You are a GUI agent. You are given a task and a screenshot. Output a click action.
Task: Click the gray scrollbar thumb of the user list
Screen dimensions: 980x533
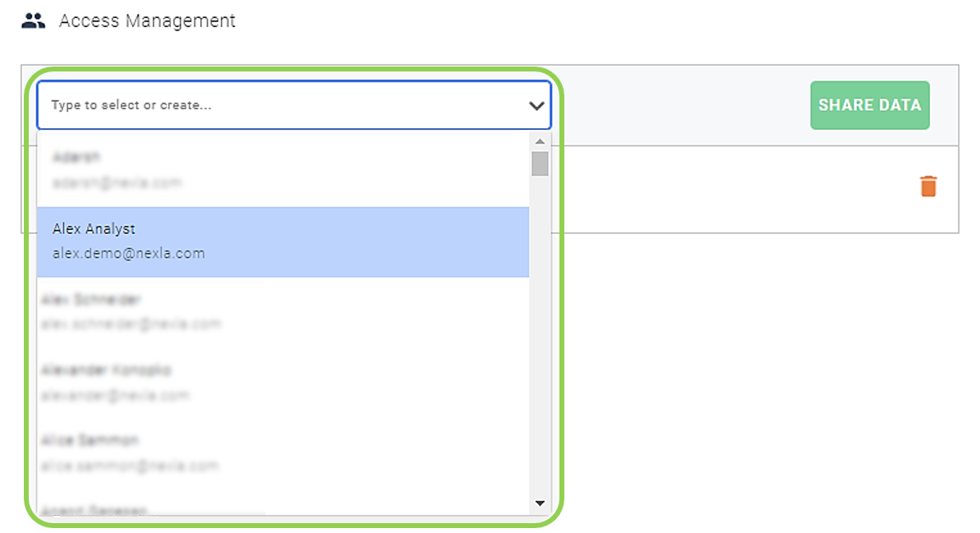click(540, 163)
